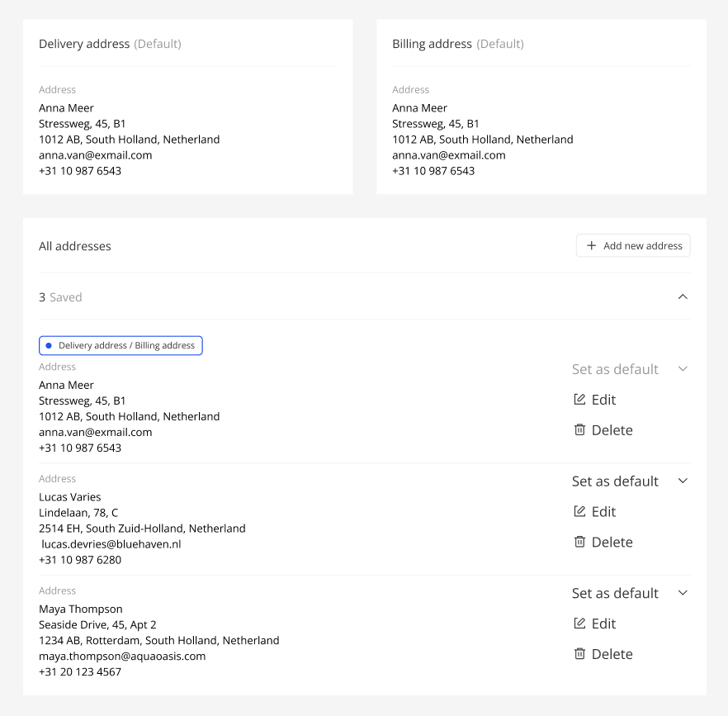Viewport: 728px width, 716px height.
Task: Open Set as default chevron for Lucas Varies
Action: tap(682, 481)
